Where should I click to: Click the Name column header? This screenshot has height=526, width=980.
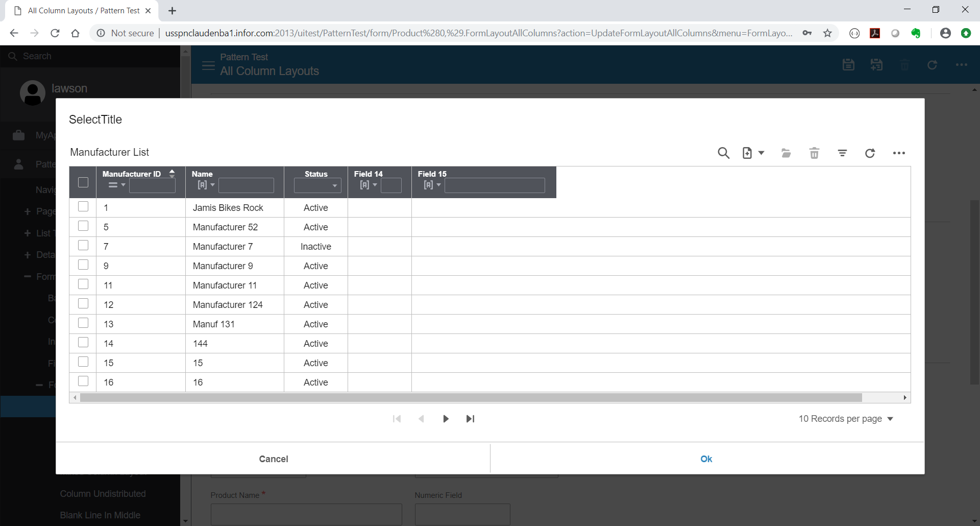coord(202,174)
